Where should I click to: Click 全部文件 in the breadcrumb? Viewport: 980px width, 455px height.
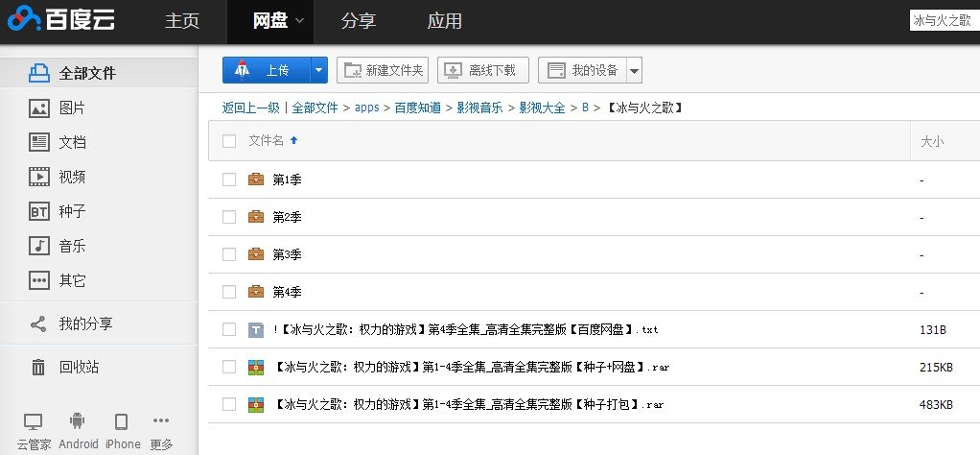(x=315, y=108)
